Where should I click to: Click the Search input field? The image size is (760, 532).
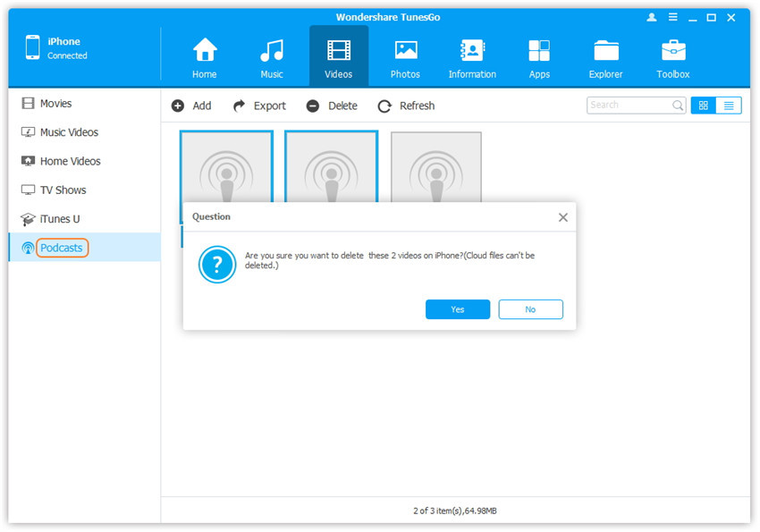629,106
